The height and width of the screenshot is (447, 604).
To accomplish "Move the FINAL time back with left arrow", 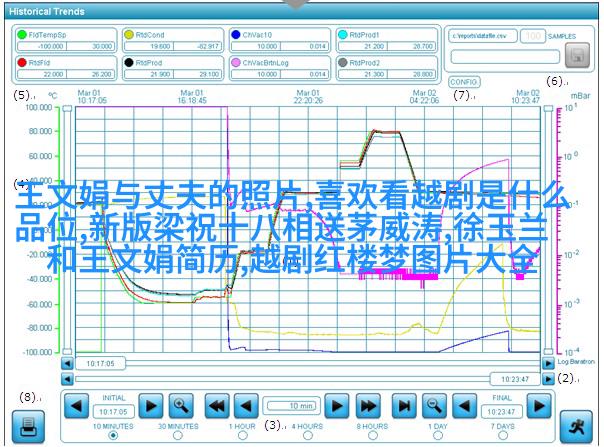I will click(x=464, y=406).
